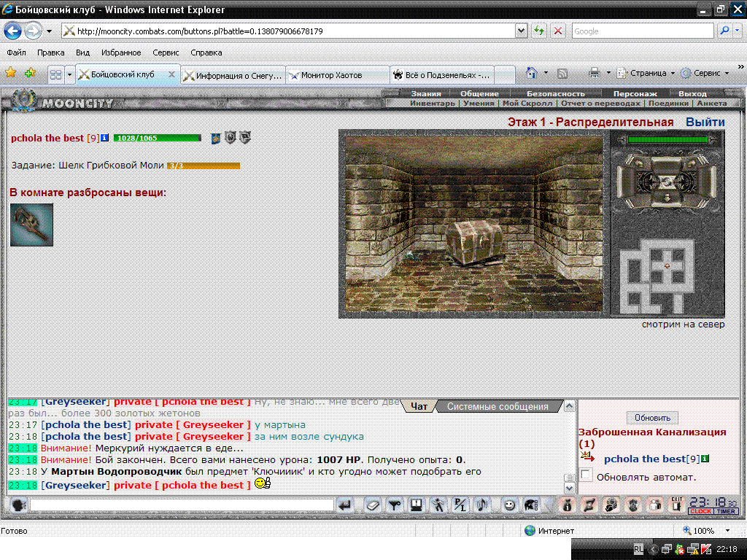
Task: Pick up the weapon item lying in the room
Action: 31,225
